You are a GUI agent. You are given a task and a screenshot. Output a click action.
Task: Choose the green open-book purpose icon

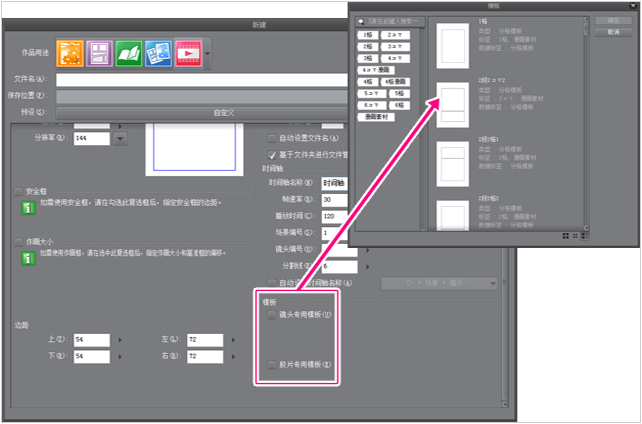[129, 53]
